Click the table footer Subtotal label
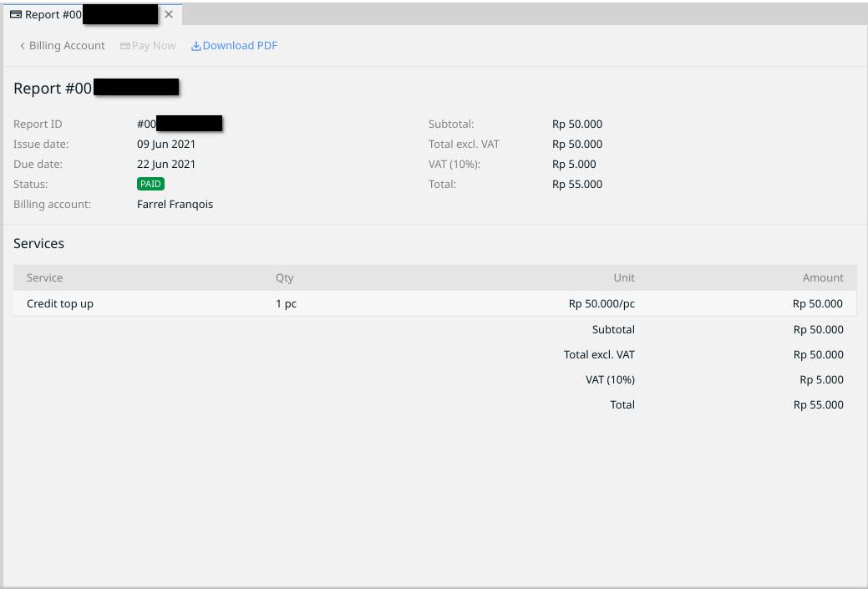Viewport: 868px width, 589px height. [x=613, y=329]
